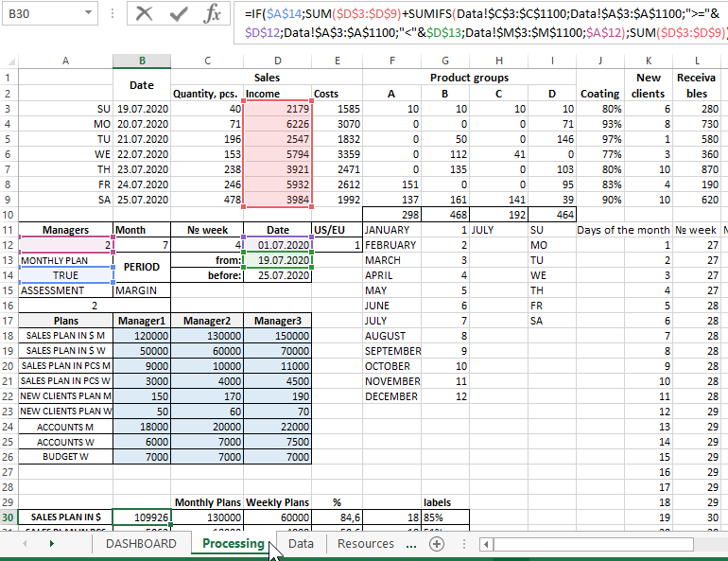Select the Processing sheet tab
This screenshot has width=728, height=561.
tap(233, 544)
